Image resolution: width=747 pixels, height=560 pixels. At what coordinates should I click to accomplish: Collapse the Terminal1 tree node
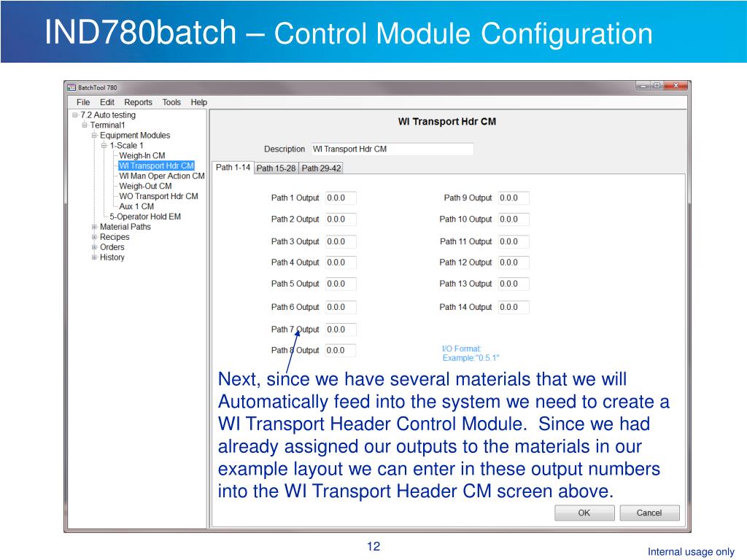coord(85,125)
